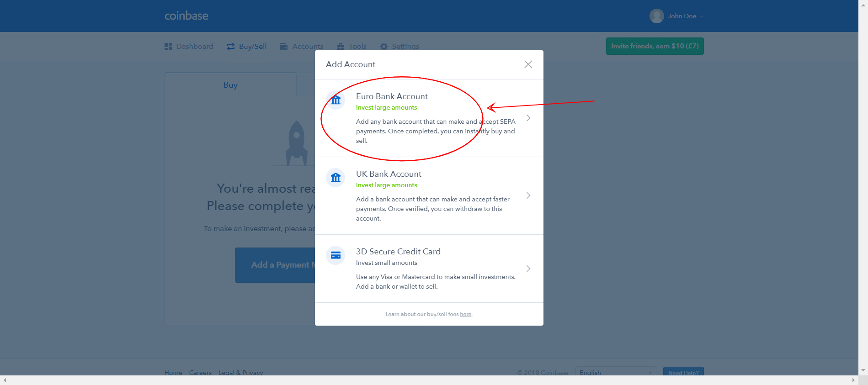The image size is (868, 385).
Task: Click the © 2018 Coinbase footer text
Action: [x=543, y=373]
